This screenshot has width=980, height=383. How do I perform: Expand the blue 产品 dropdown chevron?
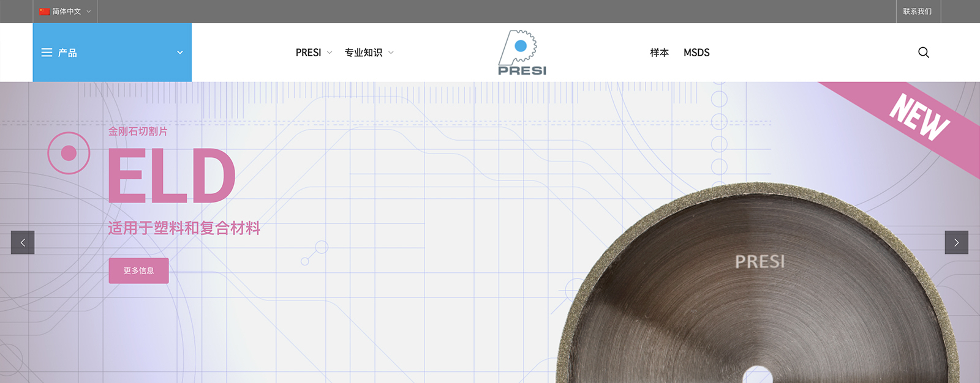coord(180,53)
